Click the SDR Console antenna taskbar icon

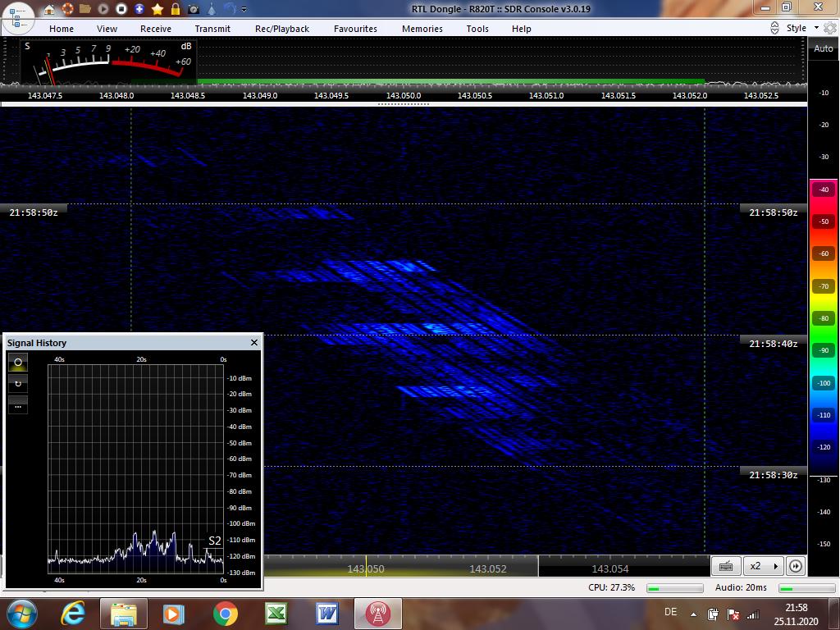[377, 614]
